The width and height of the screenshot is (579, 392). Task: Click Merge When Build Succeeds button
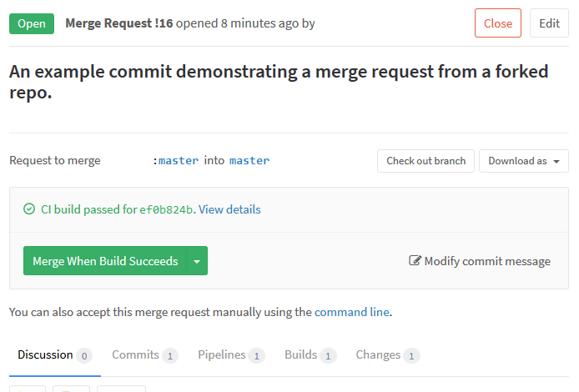(105, 261)
